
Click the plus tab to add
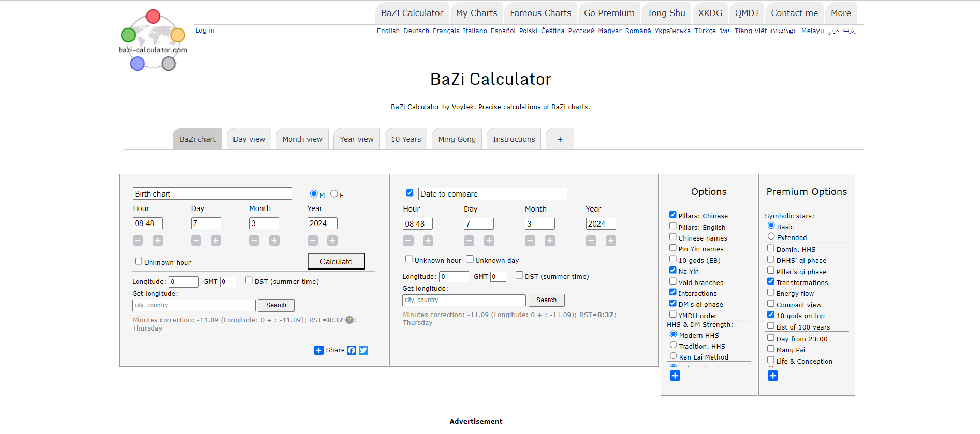click(560, 139)
